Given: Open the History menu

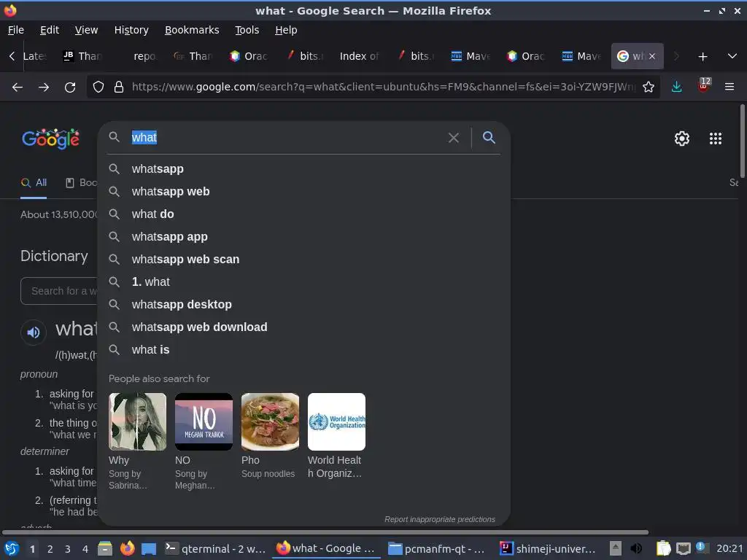Looking at the screenshot, I should 131,30.
